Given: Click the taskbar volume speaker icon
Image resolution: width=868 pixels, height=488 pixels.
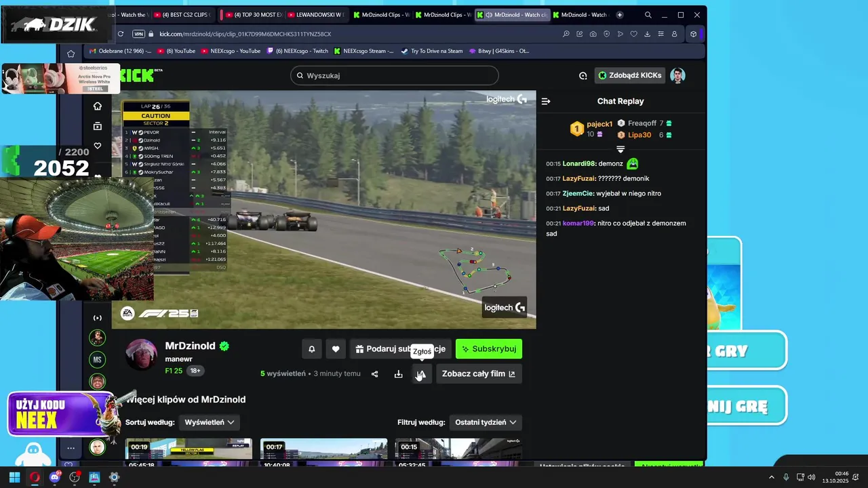Looking at the screenshot, I should 812,477.
